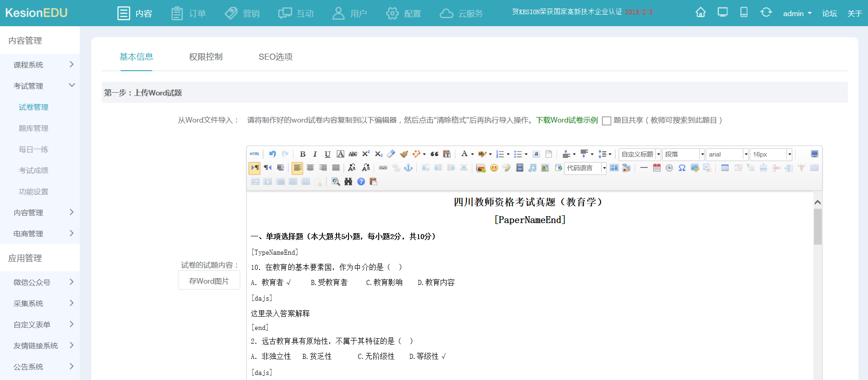
Task: Click the home icon in top bar
Action: (700, 13)
